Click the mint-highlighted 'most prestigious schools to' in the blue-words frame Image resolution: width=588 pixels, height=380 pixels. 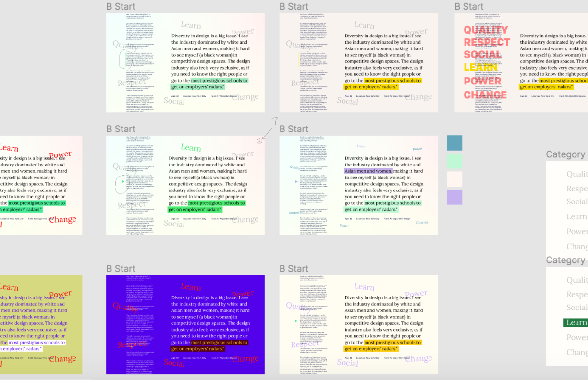pos(392,203)
